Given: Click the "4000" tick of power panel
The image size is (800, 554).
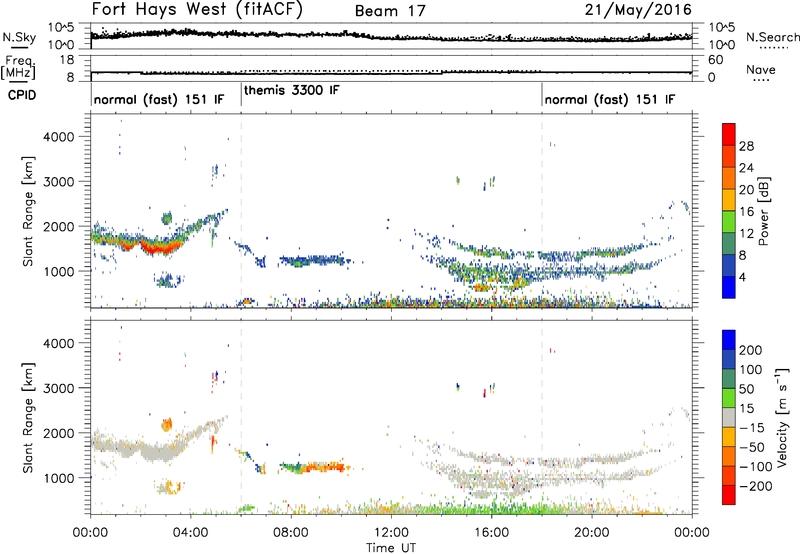Looking at the screenshot, I should [58, 137].
